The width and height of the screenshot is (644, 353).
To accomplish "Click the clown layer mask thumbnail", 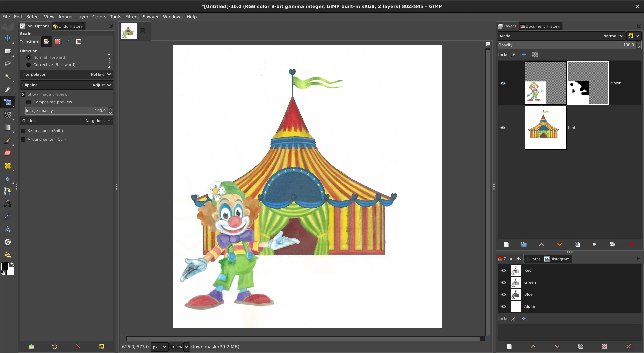I will coord(588,83).
